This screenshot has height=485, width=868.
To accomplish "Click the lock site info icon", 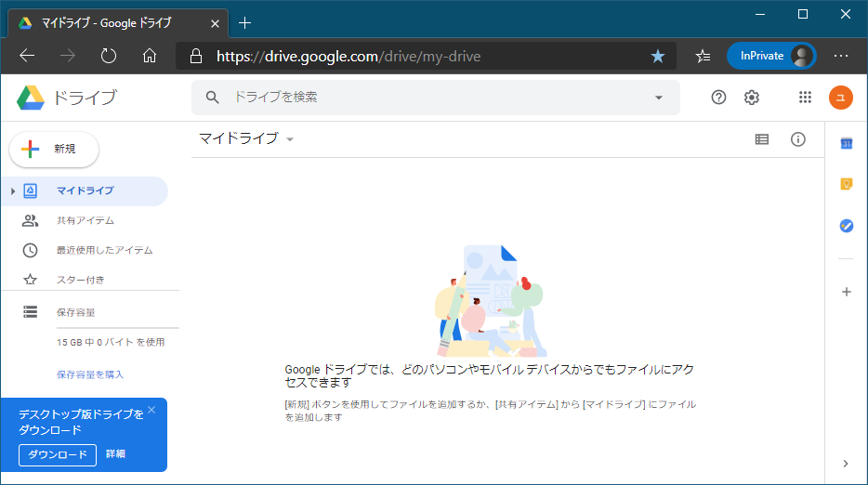I will [196, 56].
